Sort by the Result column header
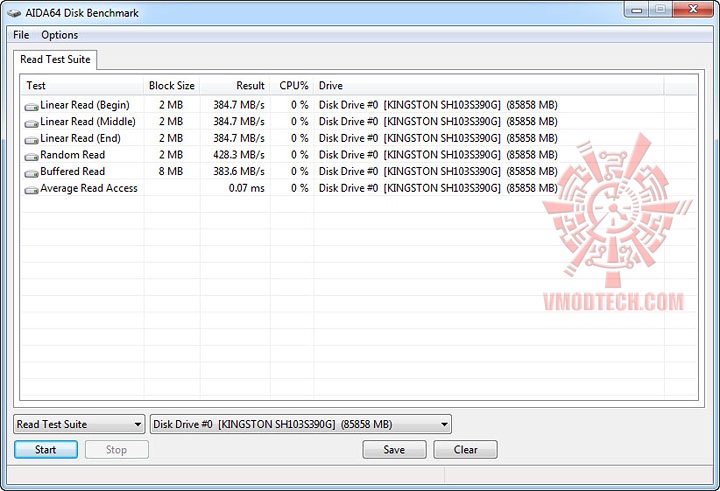Image resolution: width=720 pixels, height=491 pixels. pos(235,85)
